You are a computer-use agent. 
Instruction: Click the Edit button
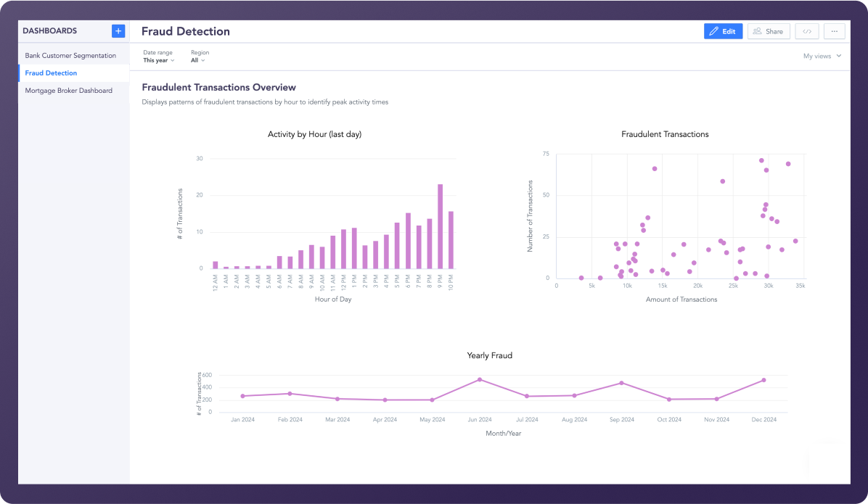click(723, 30)
